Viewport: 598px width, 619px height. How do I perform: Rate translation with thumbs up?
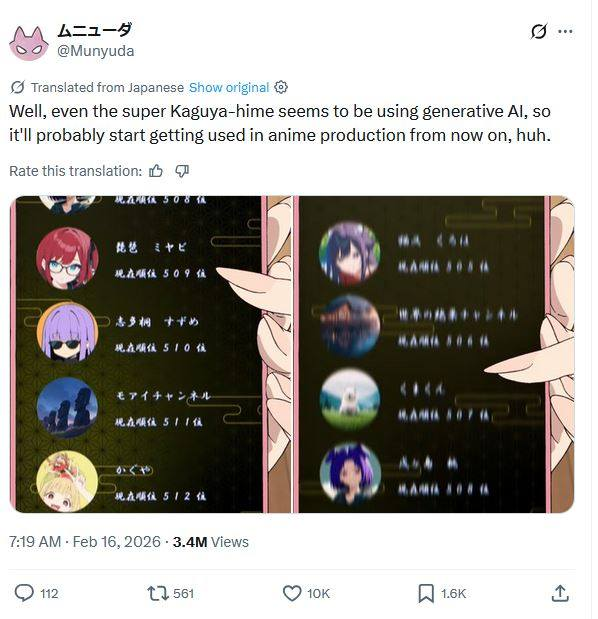click(156, 171)
